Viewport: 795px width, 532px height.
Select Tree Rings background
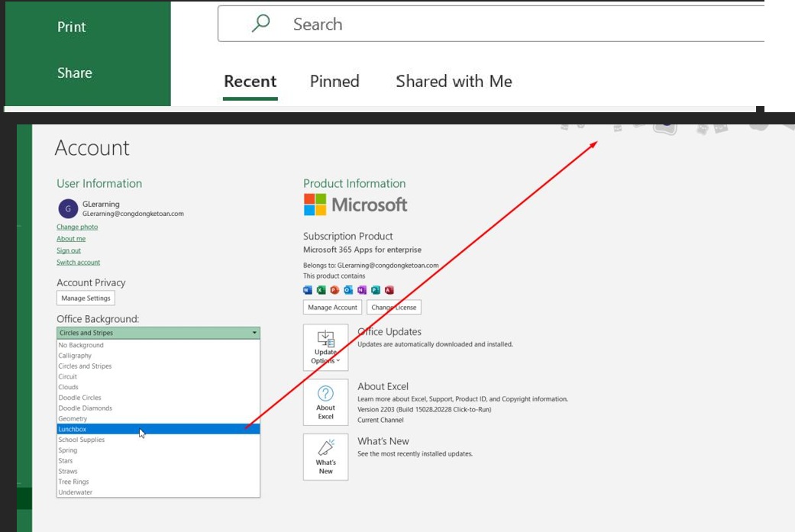tap(158, 482)
